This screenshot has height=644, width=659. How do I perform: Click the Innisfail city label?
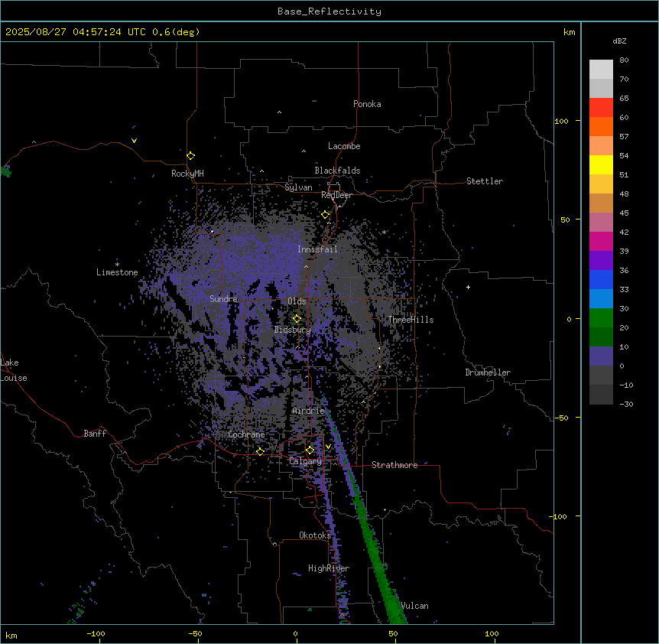317,249
